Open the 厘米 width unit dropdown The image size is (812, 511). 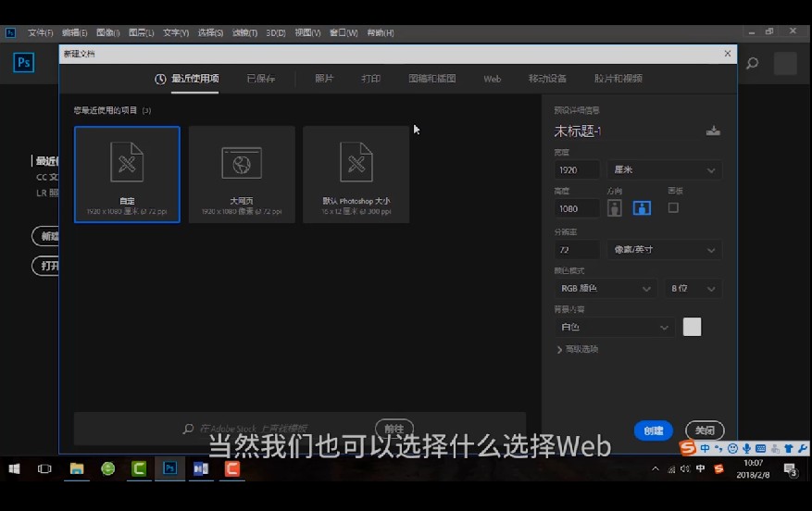click(665, 169)
